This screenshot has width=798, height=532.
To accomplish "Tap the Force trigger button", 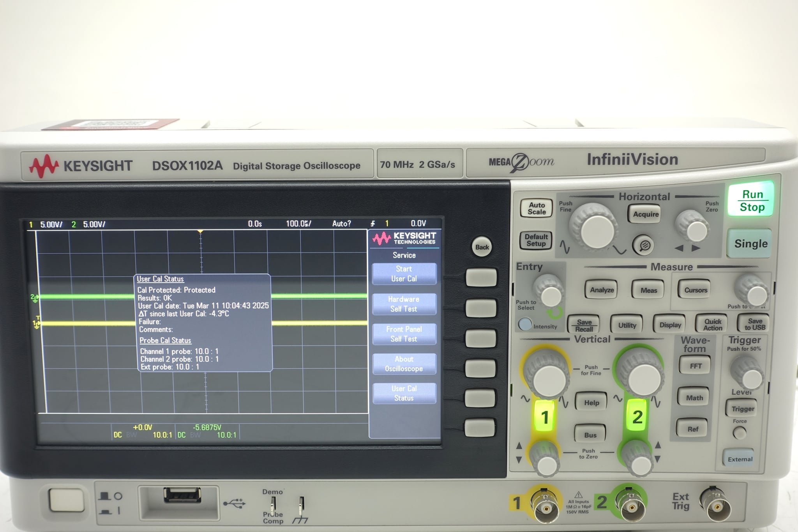I will (739, 433).
